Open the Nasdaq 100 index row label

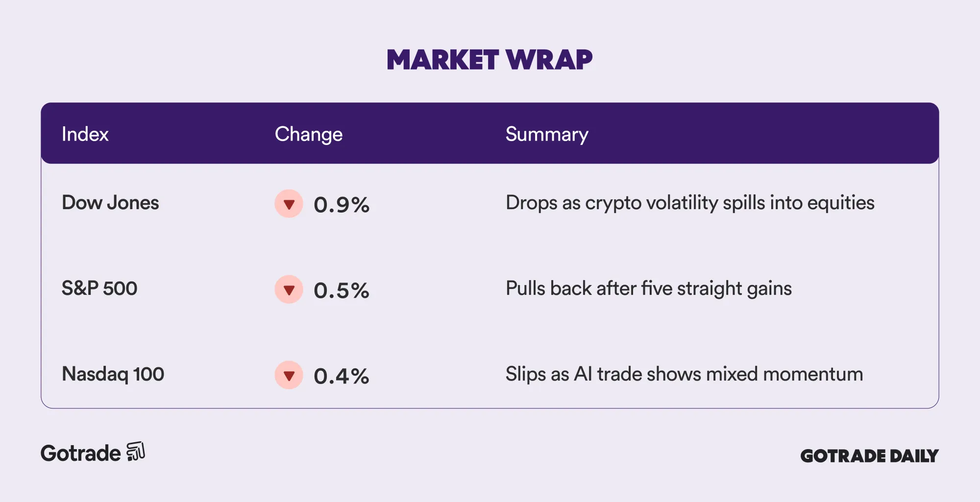[113, 374]
